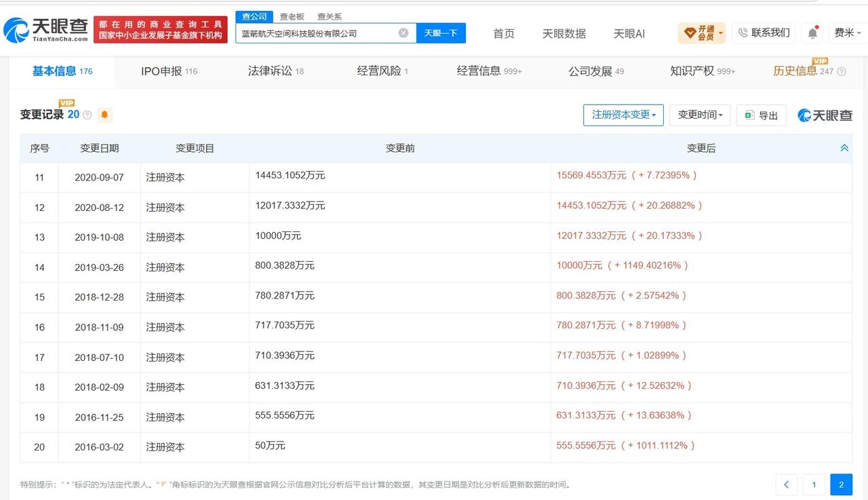Select the 查老板 search tab
868x500 pixels.
tap(292, 16)
